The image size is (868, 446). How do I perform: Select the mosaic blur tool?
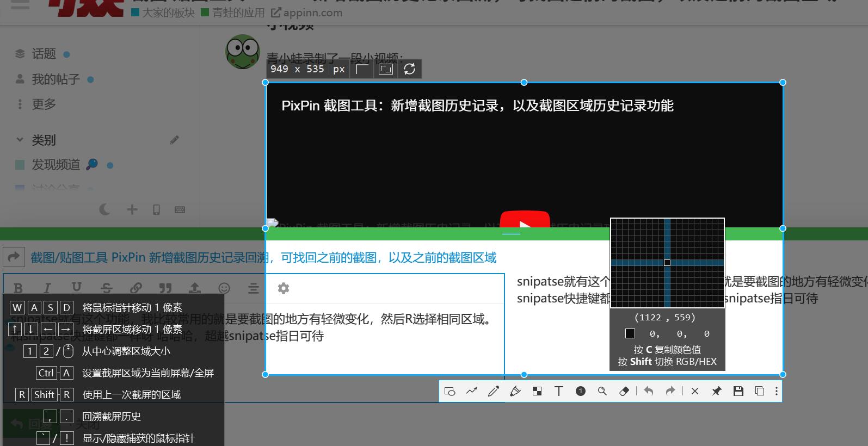(x=537, y=391)
